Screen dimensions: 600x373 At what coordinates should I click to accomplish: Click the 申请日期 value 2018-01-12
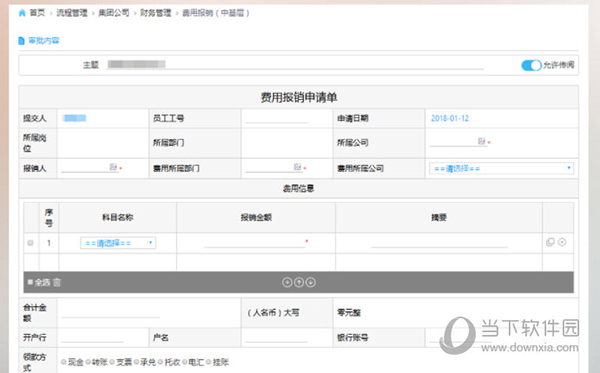pyautogui.click(x=450, y=118)
